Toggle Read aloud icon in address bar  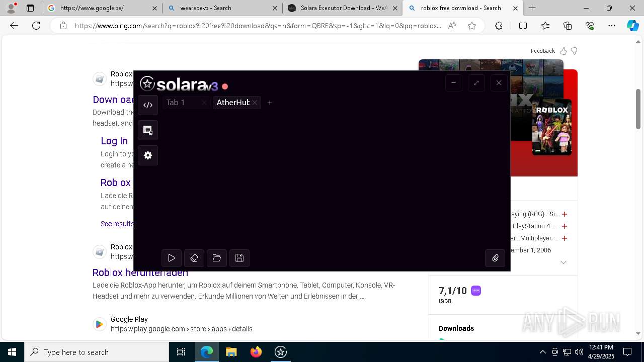[452, 26]
